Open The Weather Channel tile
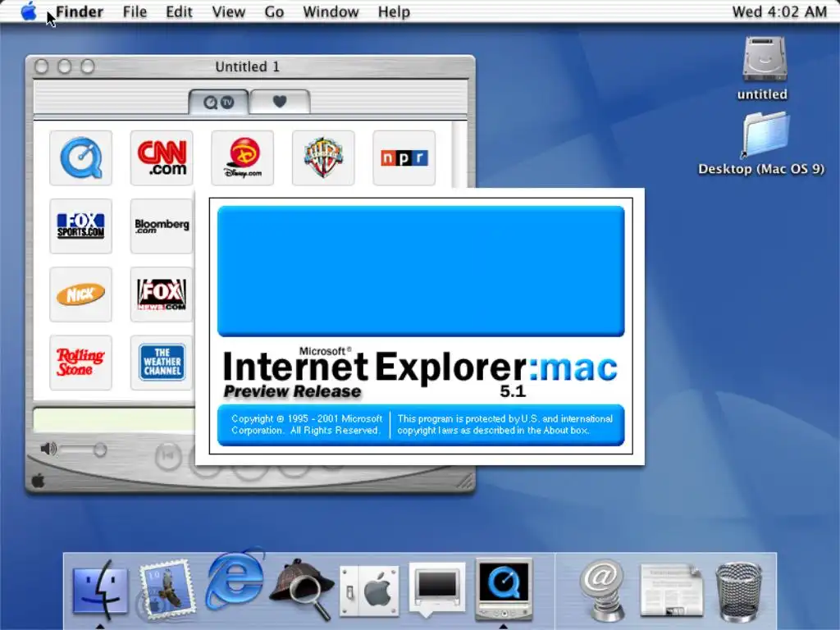Screen dimensions: 840x630 162,363
